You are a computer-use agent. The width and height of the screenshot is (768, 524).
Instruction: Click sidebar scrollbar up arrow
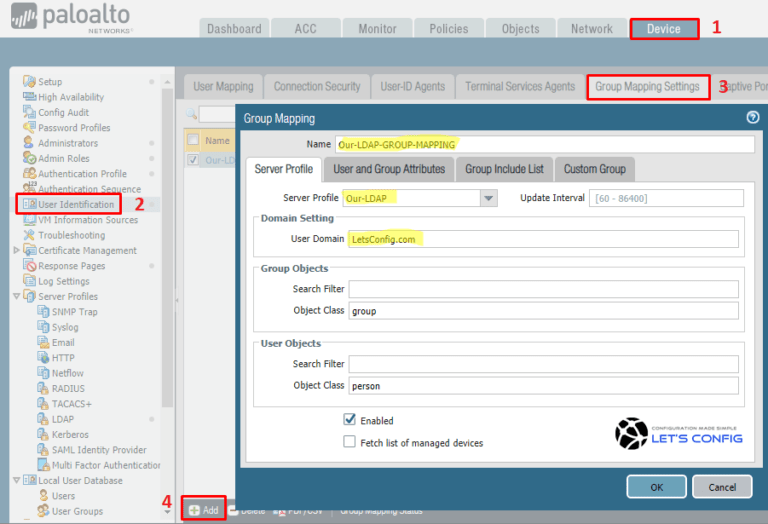point(168,82)
